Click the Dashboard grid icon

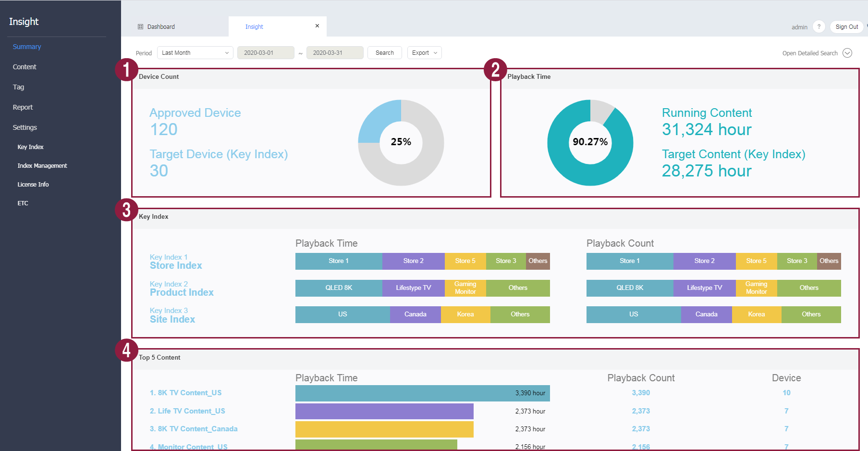[141, 27]
